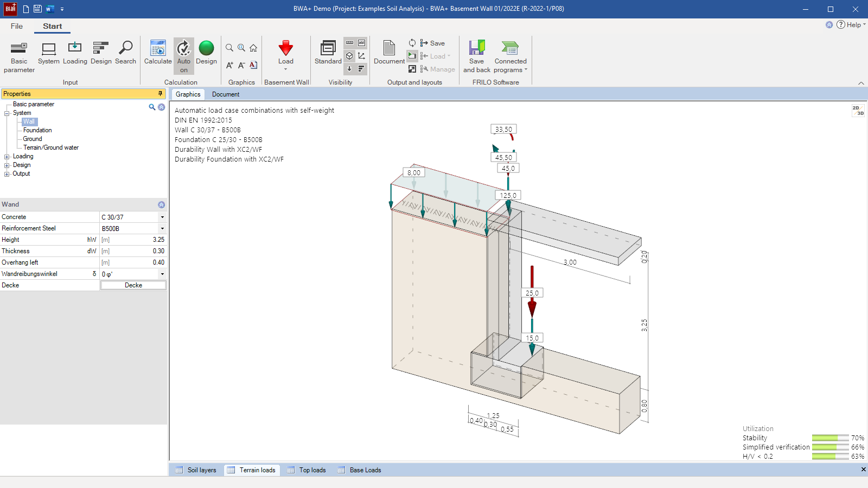This screenshot has height=488, width=868.
Task: Select Foundation in the tree
Action: click(37, 130)
